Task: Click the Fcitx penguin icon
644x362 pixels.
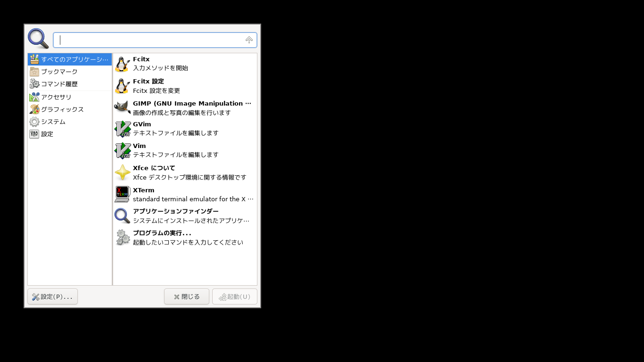Action: pyautogui.click(x=122, y=64)
